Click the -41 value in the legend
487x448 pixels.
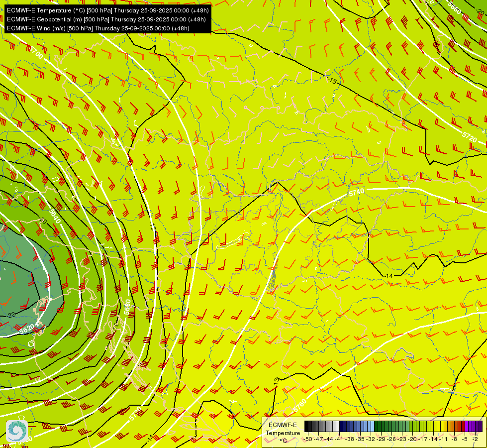pyautogui.click(x=339, y=439)
